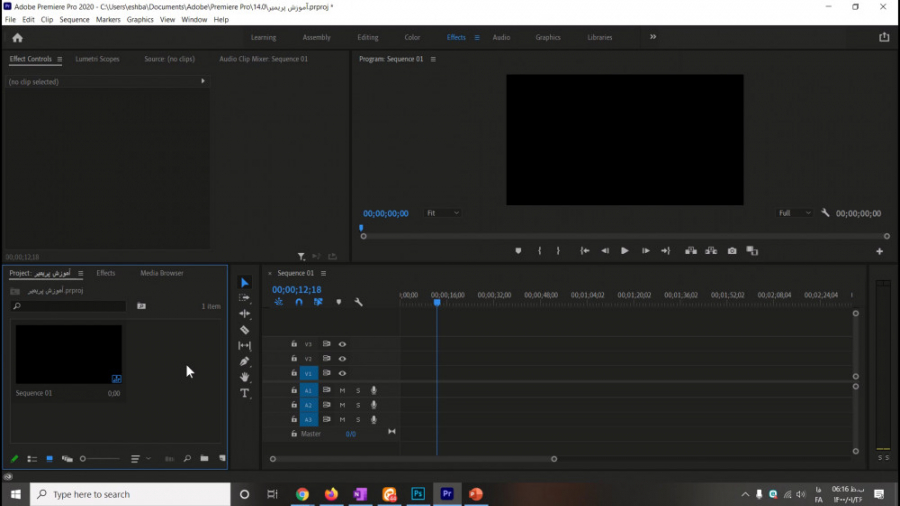Click the Export Frame camera icon
900x506 pixels.
(x=732, y=251)
